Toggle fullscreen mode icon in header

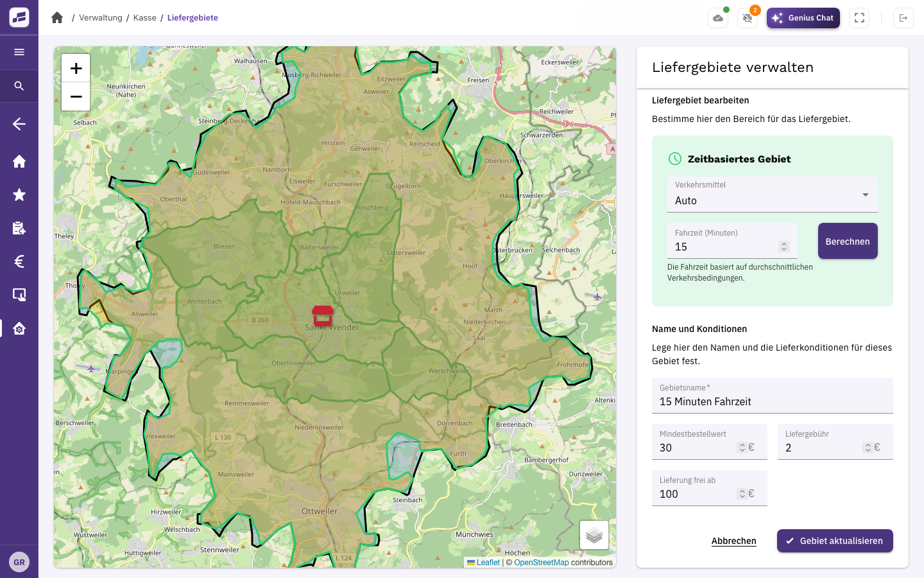pyautogui.click(x=859, y=18)
